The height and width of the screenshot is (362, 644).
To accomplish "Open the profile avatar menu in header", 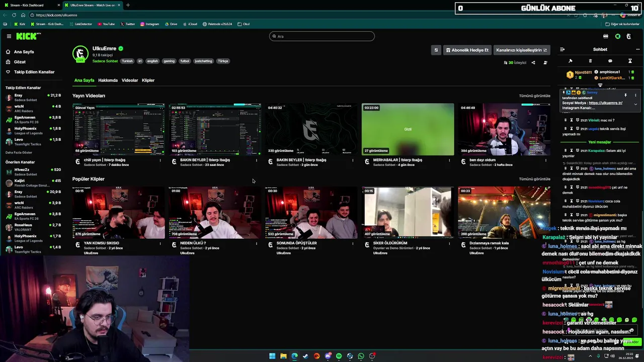I will 629,36.
